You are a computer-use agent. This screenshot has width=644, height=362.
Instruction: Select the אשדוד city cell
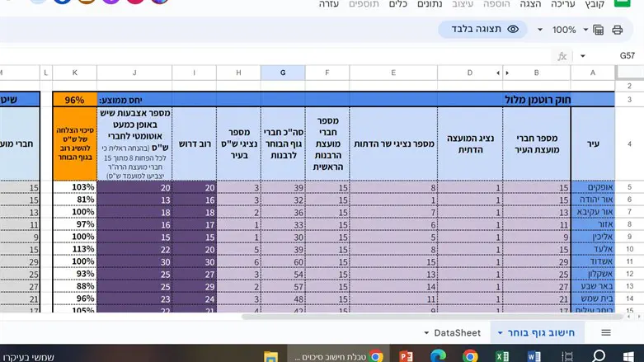[x=593, y=261]
